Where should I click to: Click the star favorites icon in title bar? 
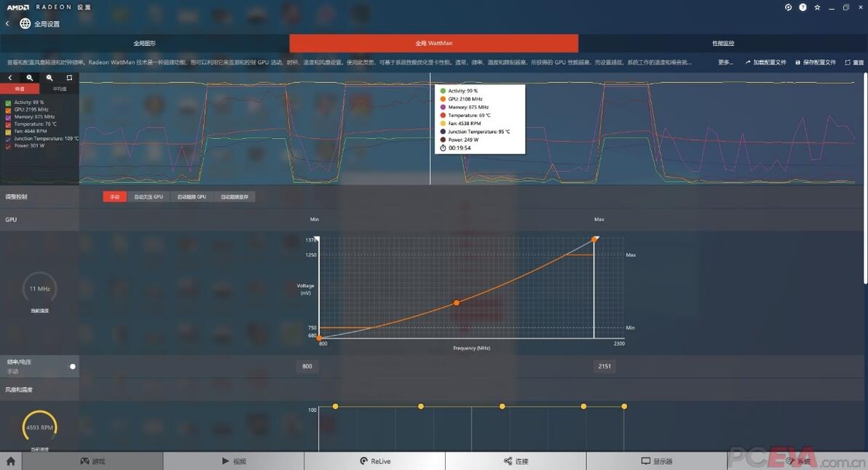coord(817,7)
